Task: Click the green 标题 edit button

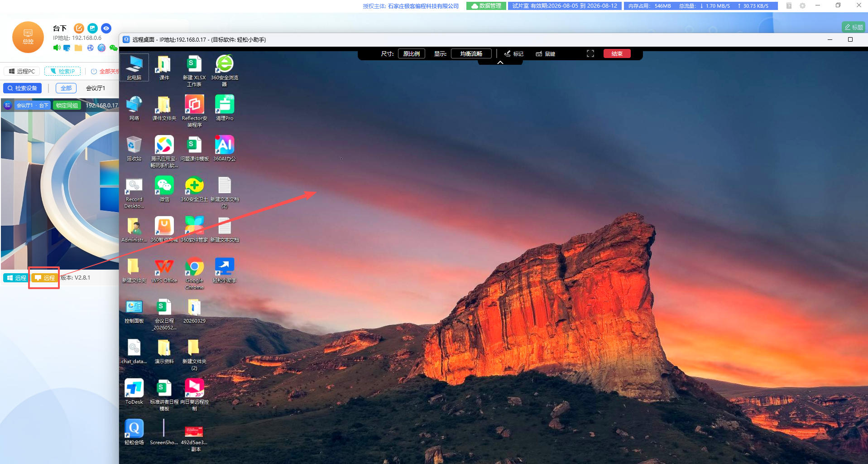Action: click(x=854, y=27)
